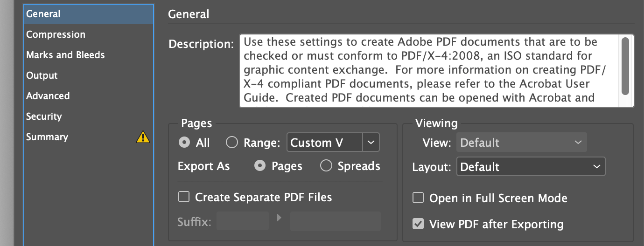Click the Description box scrollbar
The image size is (644, 246).
tap(625, 65)
